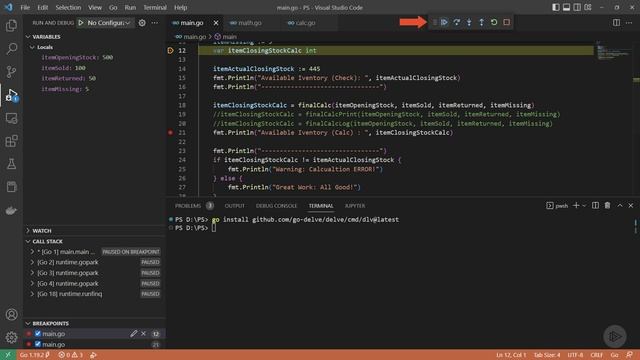Close the main.go editor tab
Image resolution: width=640 pixels, height=360 pixels.
(216, 23)
